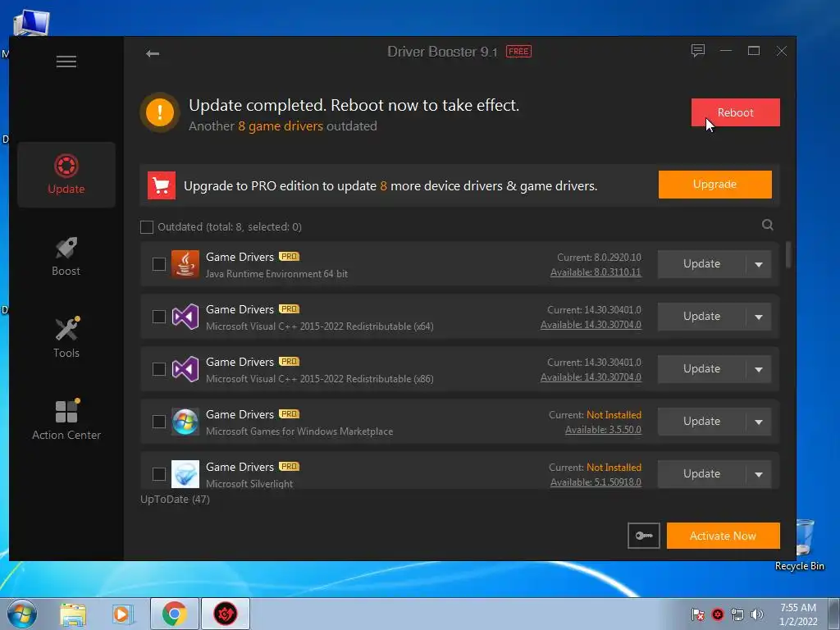Click the network tray icon
The image size is (840, 630).
pyautogui.click(x=737, y=614)
